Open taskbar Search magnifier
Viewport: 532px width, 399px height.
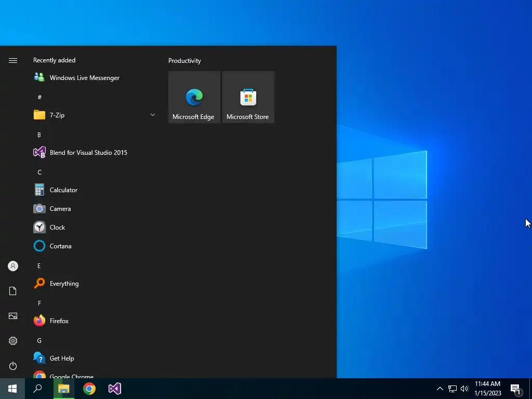(x=37, y=389)
